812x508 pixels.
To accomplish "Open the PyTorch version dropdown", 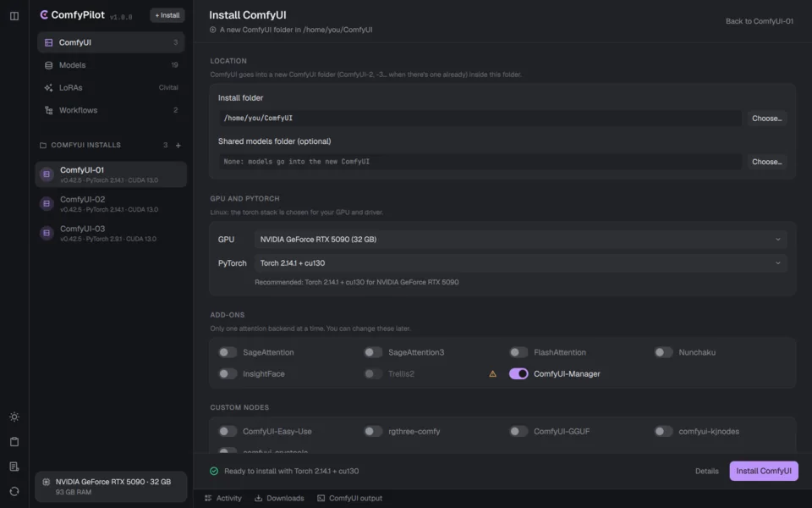I will click(521, 263).
